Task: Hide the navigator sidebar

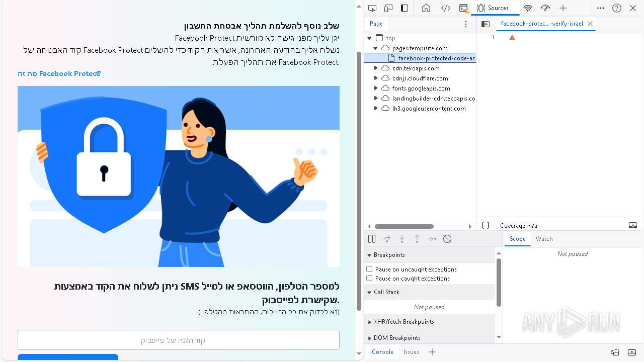Action: pyautogui.click(x=486, y=24)
